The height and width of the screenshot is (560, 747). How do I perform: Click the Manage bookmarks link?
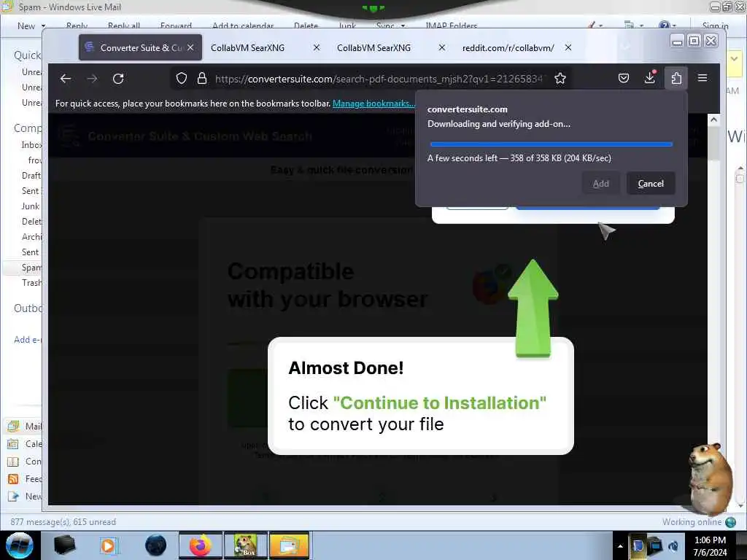[373, 104]
